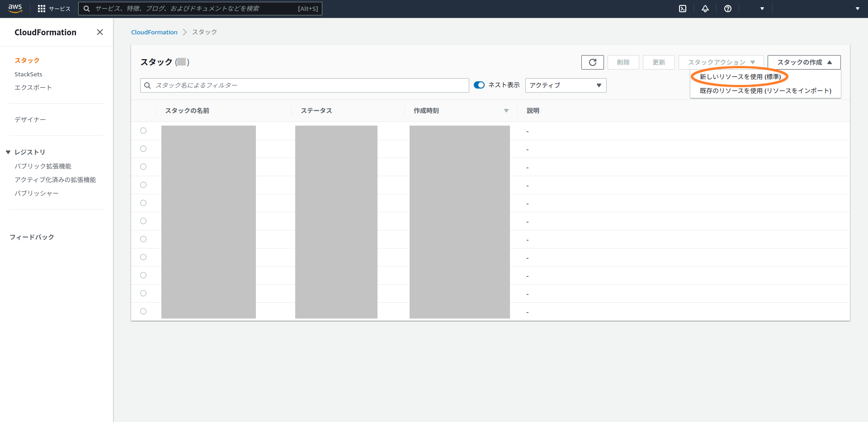Collapse the スタックの作成 dropdown button
The height and width of the screenshot is (422, 868).
coord(804,62)
